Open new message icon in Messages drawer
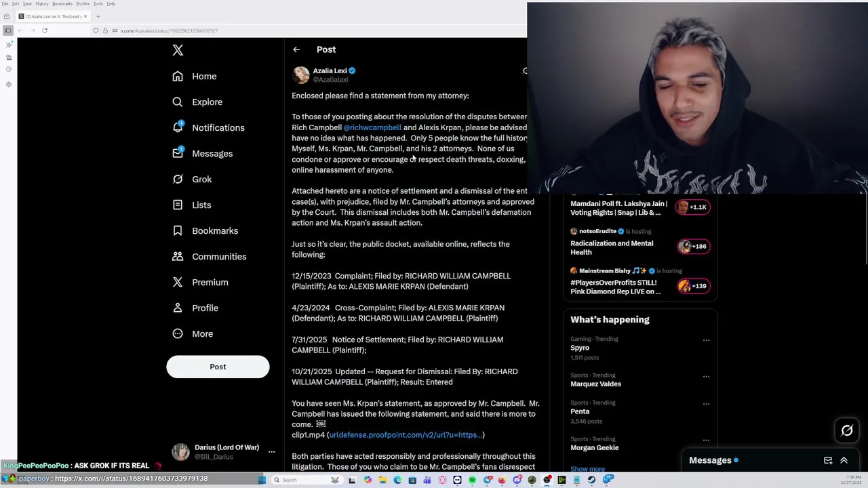This screenshot has height=488, width=868. click(x=828, y=461)
